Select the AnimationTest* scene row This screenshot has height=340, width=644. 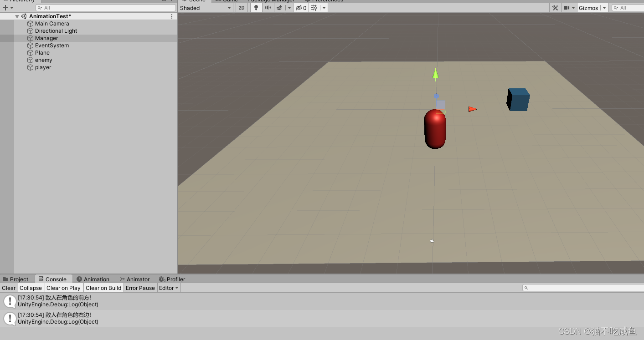(x=88, y=16)
